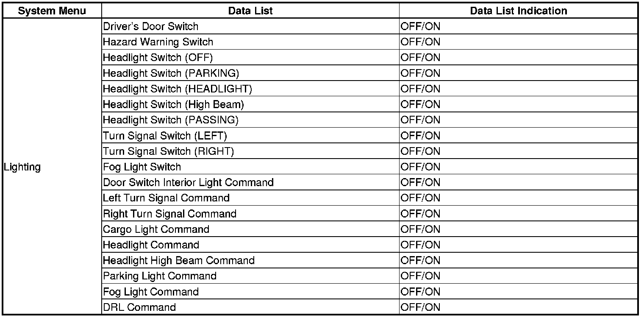Click Headlight Switch (PARKING) item

pyautogui.click(x=171, y=73)
